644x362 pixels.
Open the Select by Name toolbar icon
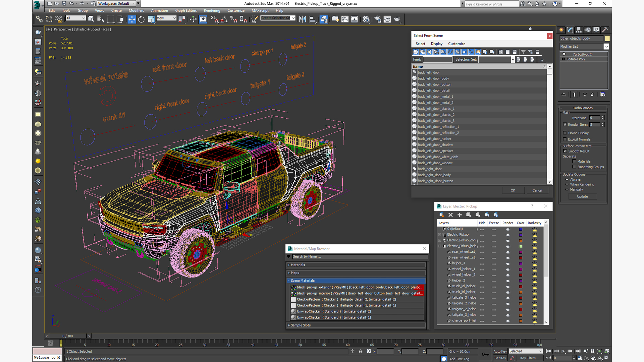click(101, 19)
